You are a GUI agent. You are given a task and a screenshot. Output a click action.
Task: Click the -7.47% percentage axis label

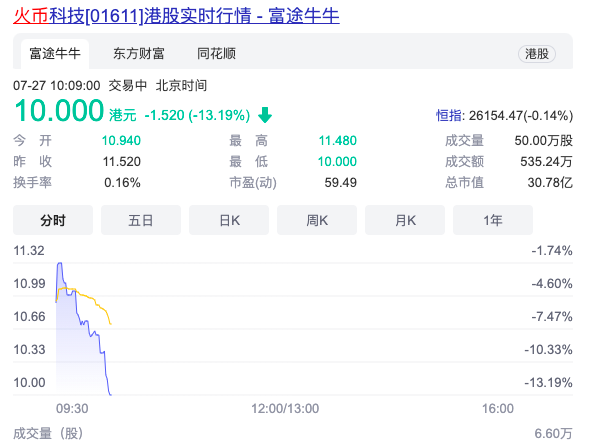tap(552, 316)
